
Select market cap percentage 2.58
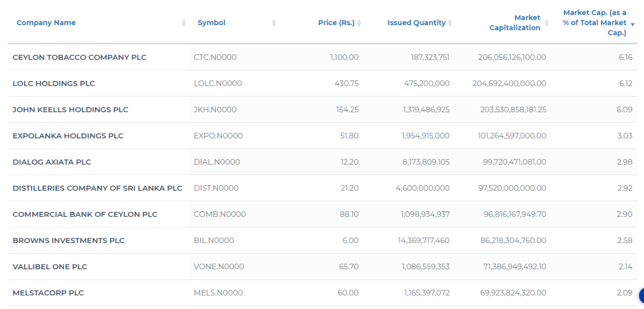point(625,241)
